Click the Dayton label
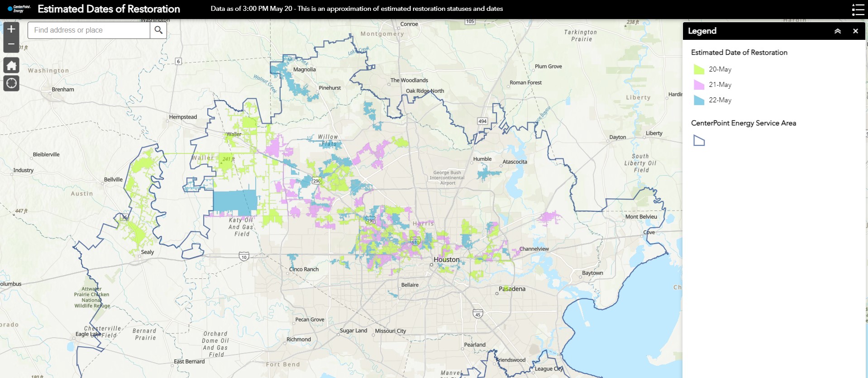Image resolution: width=868 pixels, height=378 pixels. (617, 137)
